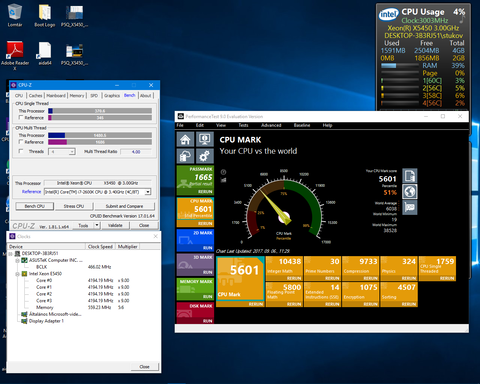Open the Tools dropdown arrow in CPU-Z
The height and width of the screenshot is (384, 480).
97,226
